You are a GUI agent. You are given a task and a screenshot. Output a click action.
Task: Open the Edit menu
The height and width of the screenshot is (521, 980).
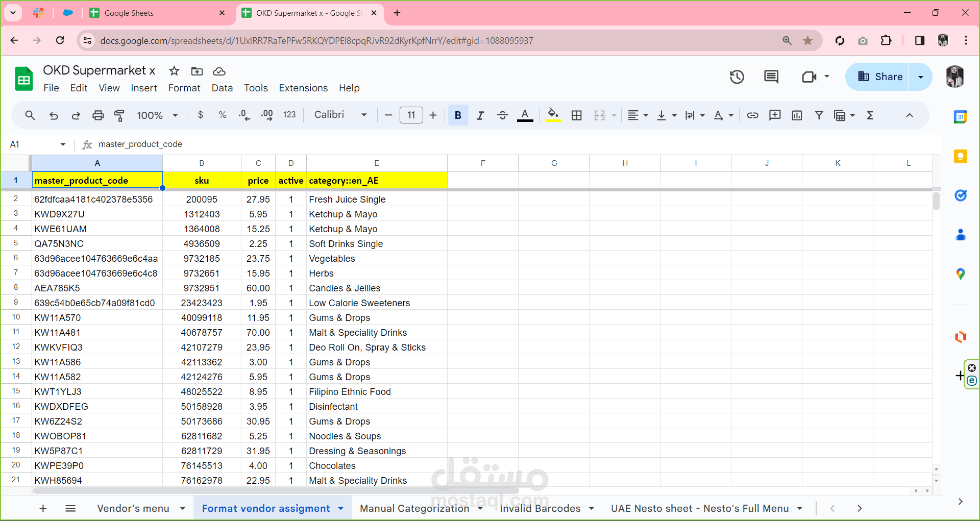(79, 88)
